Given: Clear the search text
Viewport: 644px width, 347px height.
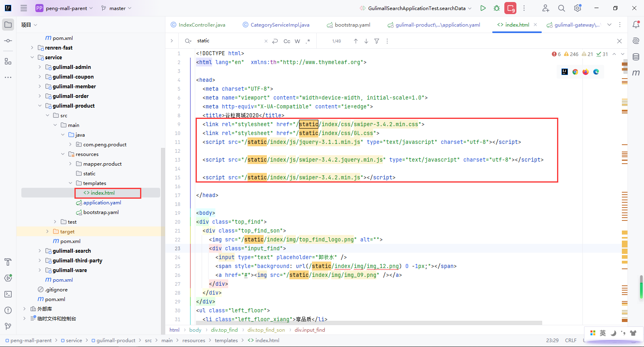Looking at the screenshot, I should point(266,41).
